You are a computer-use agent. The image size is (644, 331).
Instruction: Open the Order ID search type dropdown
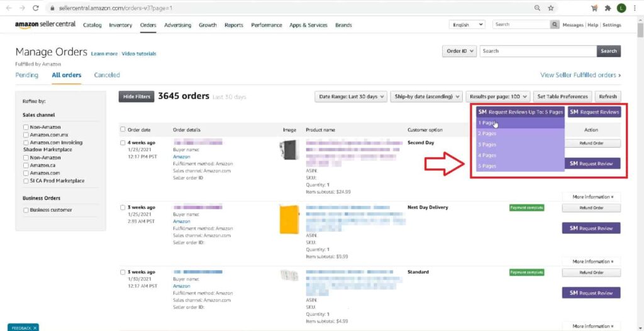tap(459, 52)
